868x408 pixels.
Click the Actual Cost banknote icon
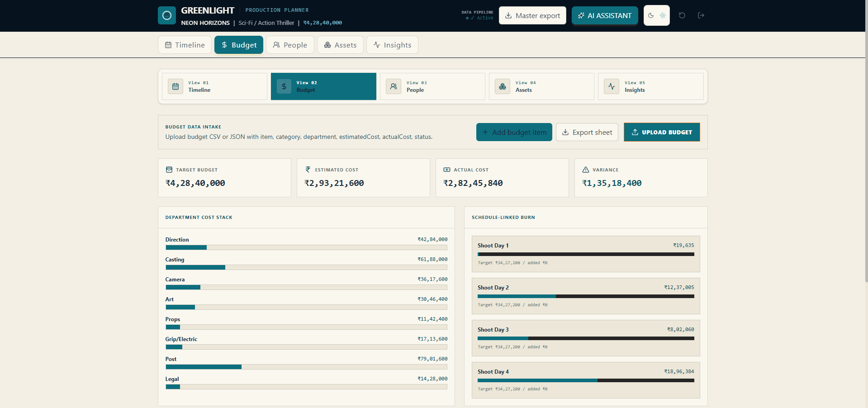[x=447, y=170]
